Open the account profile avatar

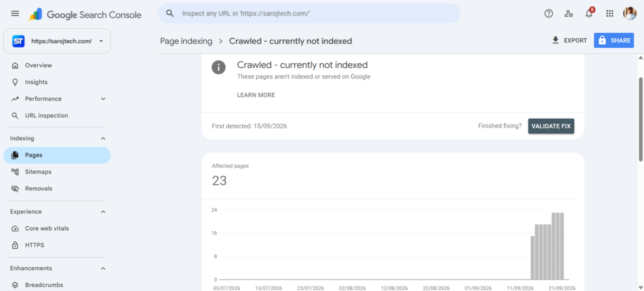[x=630, y=14]
